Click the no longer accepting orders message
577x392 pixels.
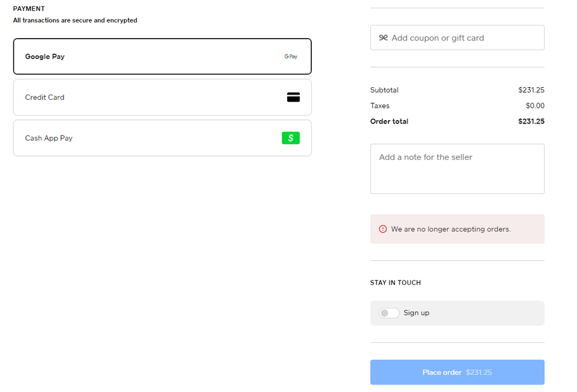(x=451, y=229)
